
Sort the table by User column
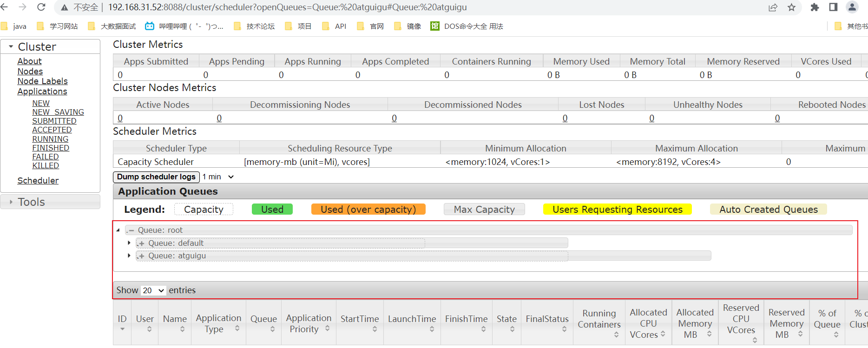point(145,323)
